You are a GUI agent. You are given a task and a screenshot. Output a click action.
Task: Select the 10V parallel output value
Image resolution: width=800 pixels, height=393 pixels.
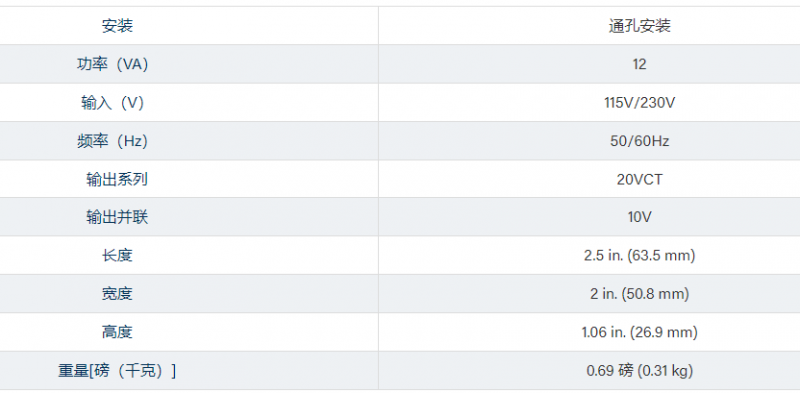click(640, 217)
